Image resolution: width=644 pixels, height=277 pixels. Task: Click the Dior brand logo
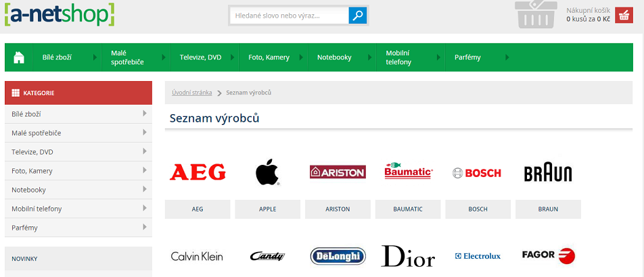[409, 256]
